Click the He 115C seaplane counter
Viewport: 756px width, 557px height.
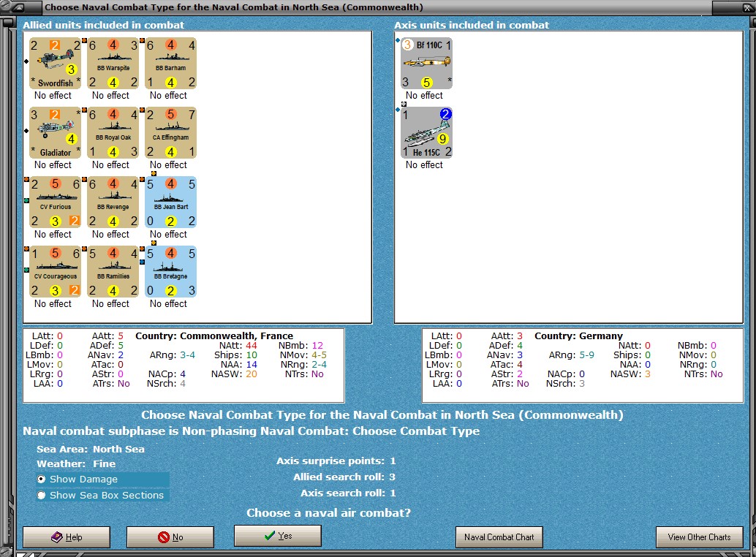click(x=426, y=133)
